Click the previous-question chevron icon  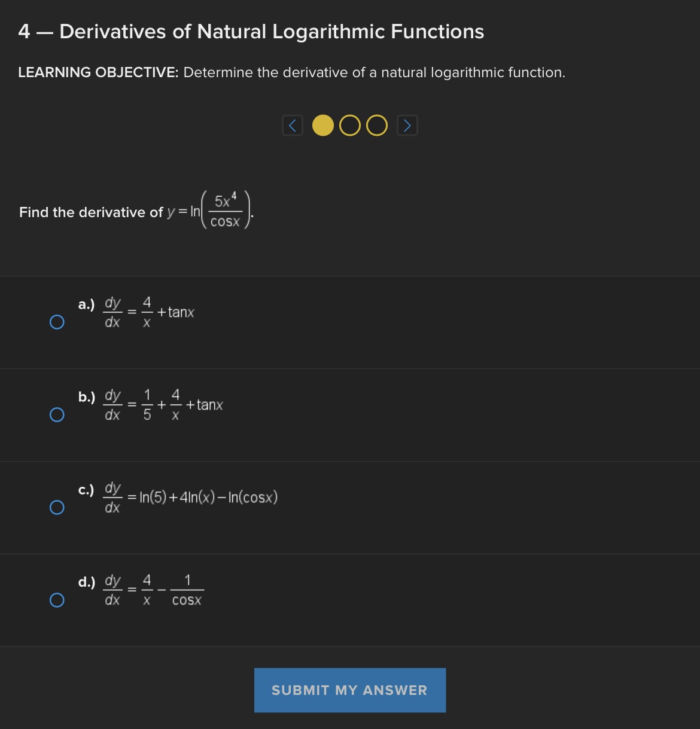pos(293,125)
